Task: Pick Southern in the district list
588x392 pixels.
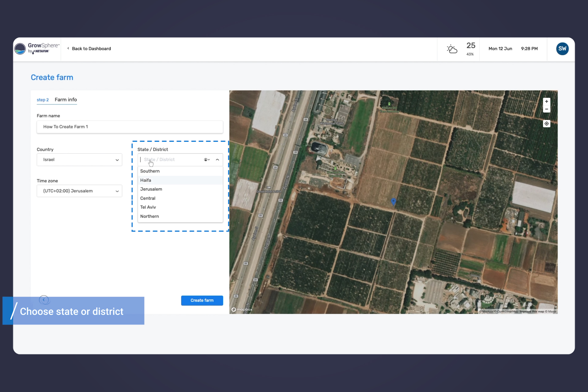Action: pos(150,171)
